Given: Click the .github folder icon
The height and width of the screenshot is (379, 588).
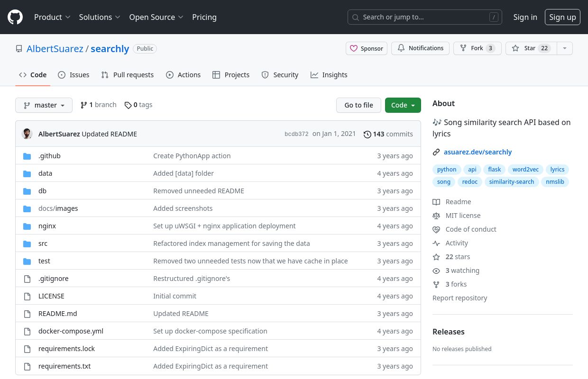Looking at the screenshot, I should (27, 156).
